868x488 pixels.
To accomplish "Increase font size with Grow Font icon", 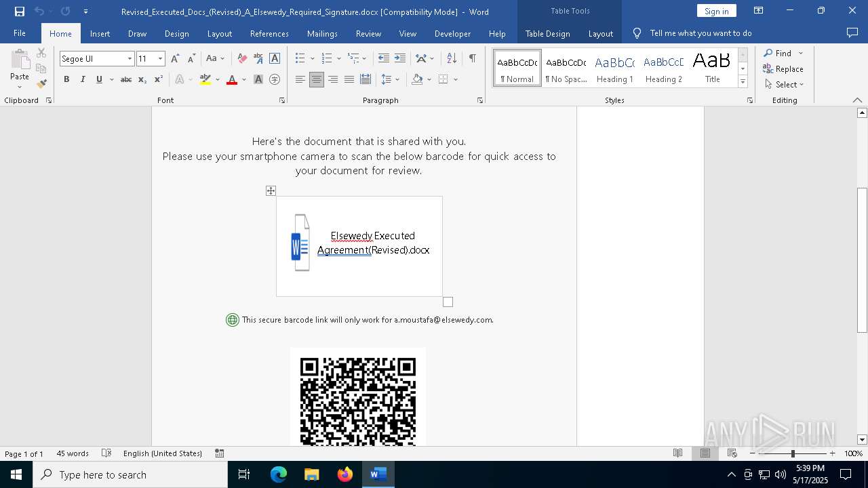I will [x=176, y=59].
